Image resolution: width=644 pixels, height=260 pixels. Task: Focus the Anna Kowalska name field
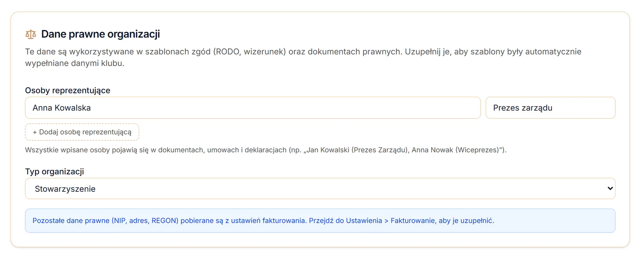[253, 108]
